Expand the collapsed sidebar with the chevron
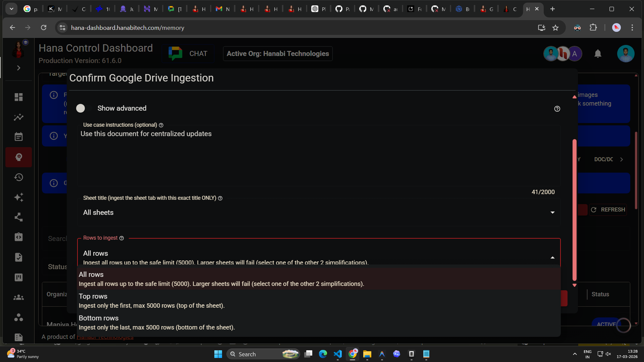Screen dimensions: 644x362 click(18, 68)
